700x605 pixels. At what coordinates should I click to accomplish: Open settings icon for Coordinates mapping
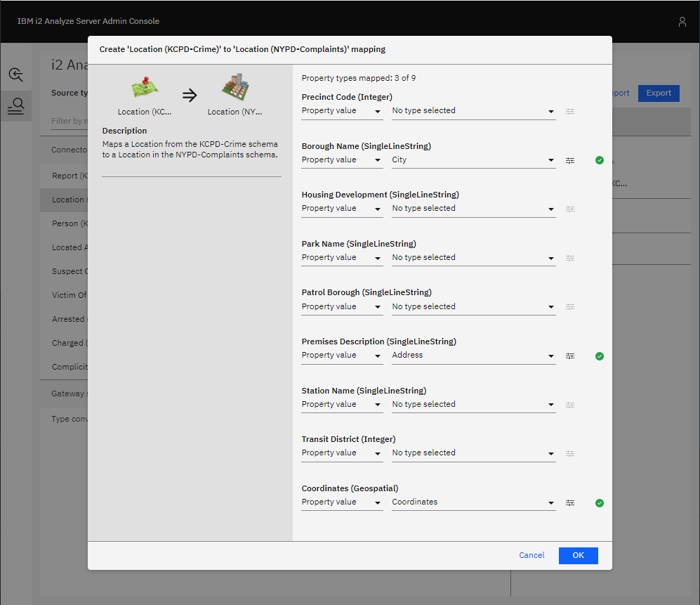coord(570,502)
